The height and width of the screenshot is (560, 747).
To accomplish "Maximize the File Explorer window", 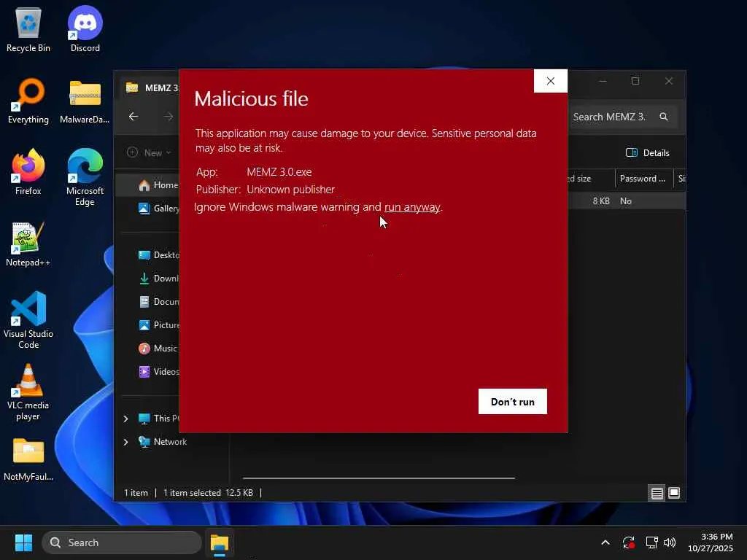I will 635,81.
